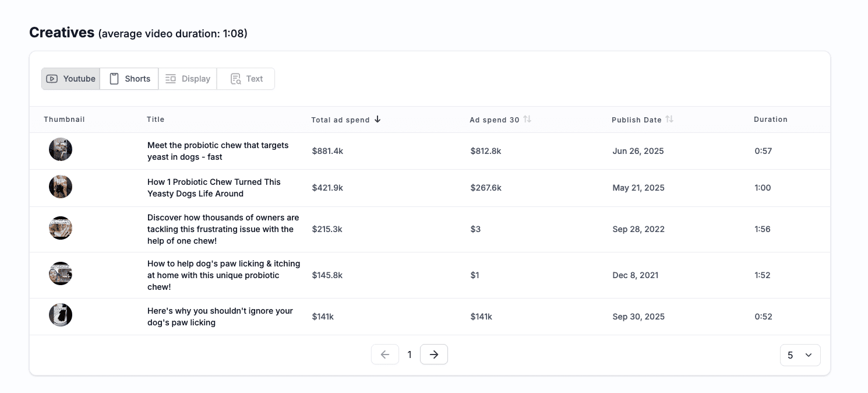
Task: Go to the next page arrow
Action: tap(433, 355)
